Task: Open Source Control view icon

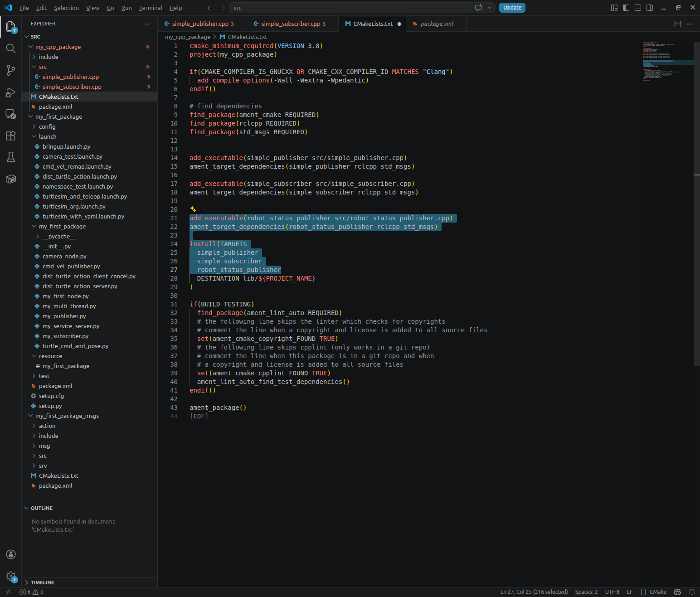Action: coord(11,70)
